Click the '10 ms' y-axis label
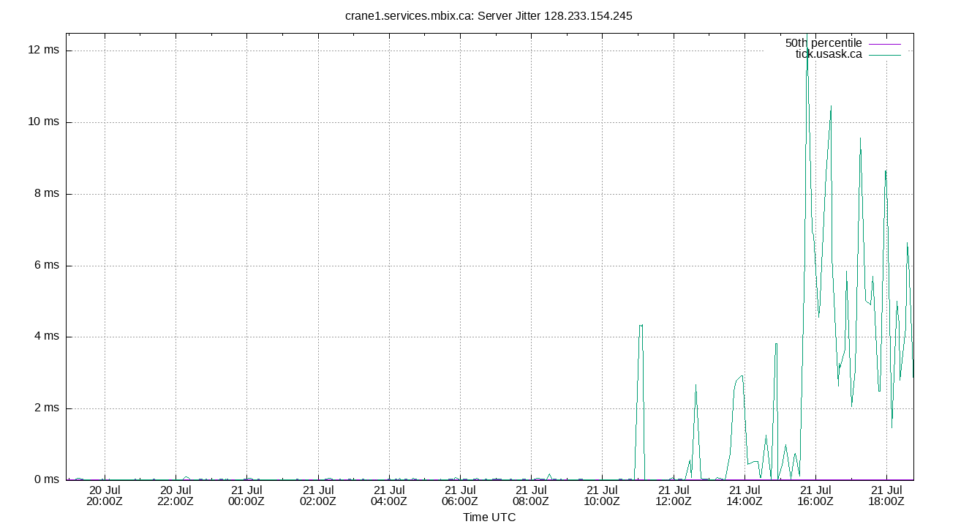The width and height of the screenshot is (980, 527). pos(44,122)
